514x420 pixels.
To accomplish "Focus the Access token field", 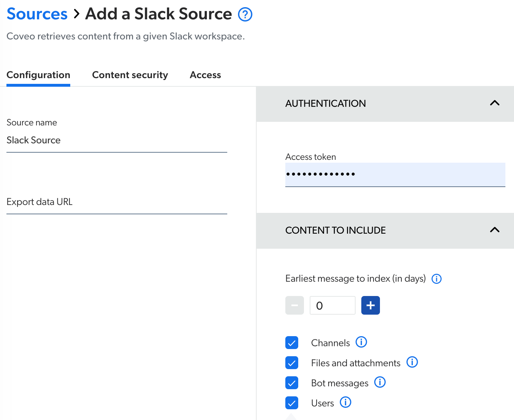I will tap(395, 175).
